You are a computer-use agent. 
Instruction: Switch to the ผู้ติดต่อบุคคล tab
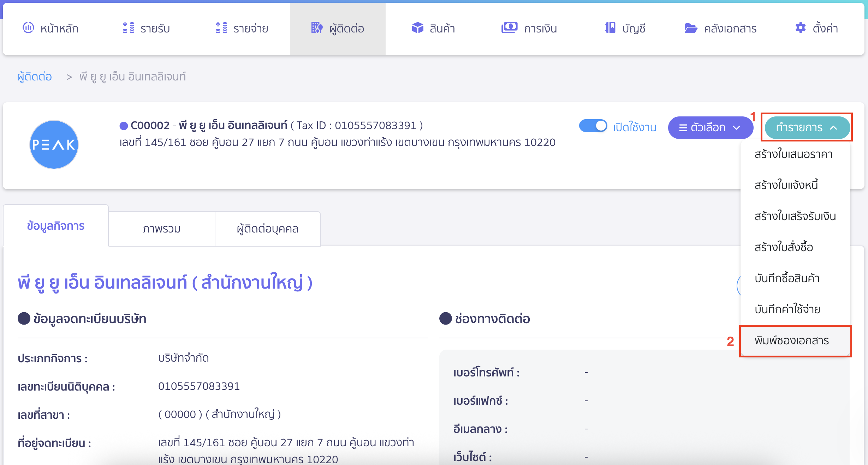click(268, 229)
